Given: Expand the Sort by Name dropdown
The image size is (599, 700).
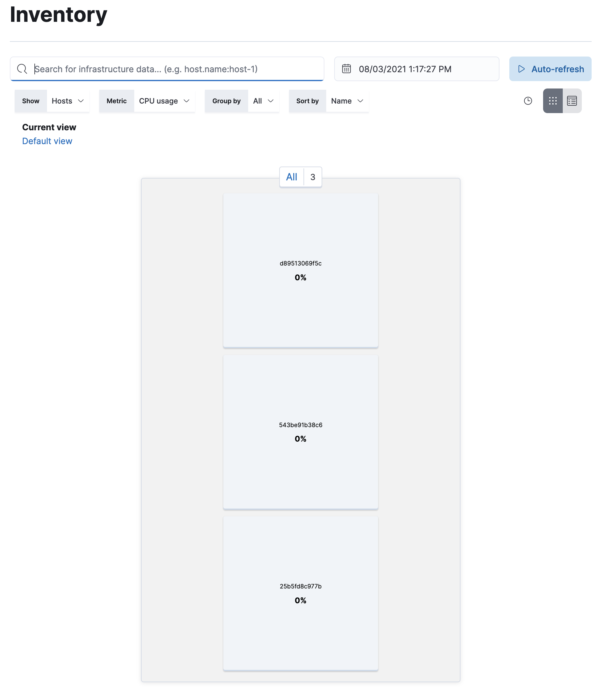Looking at the screenshot, I should point(347,101).
